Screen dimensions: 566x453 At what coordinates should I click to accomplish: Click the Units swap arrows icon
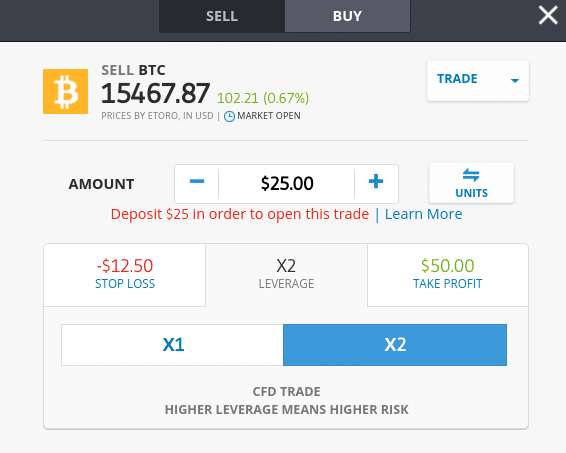tap(471, 175)
